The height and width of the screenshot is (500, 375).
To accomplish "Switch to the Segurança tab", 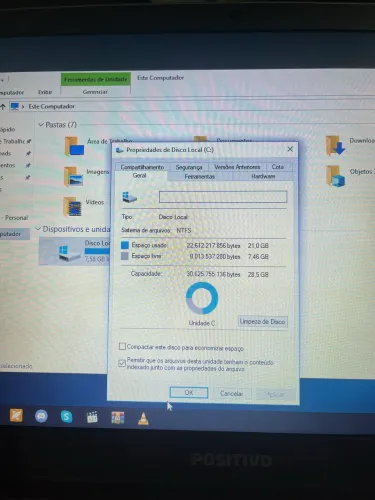I will coord(189,167).
